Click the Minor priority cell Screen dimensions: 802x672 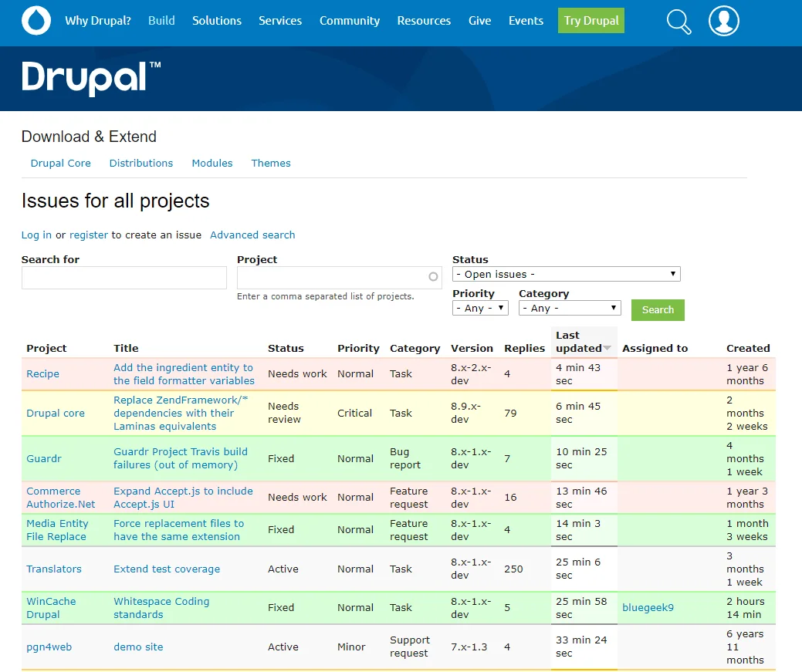click(351, 647)
